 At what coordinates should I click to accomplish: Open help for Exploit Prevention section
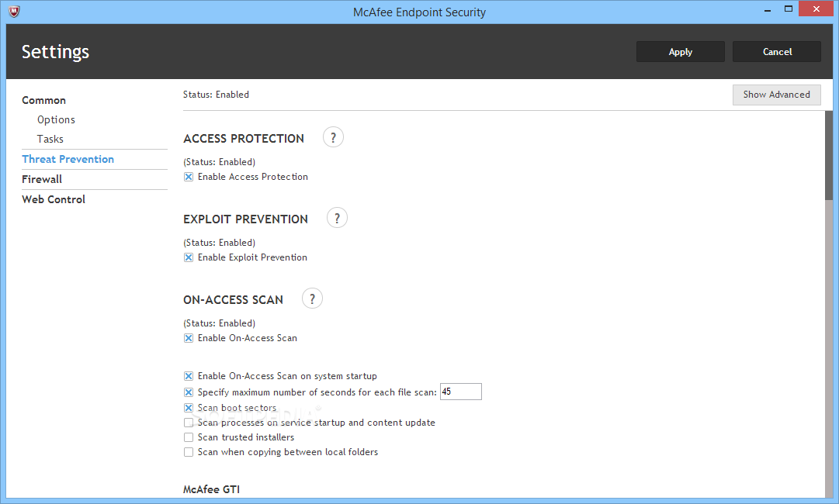pyautogui.click(x=337, y=218)
